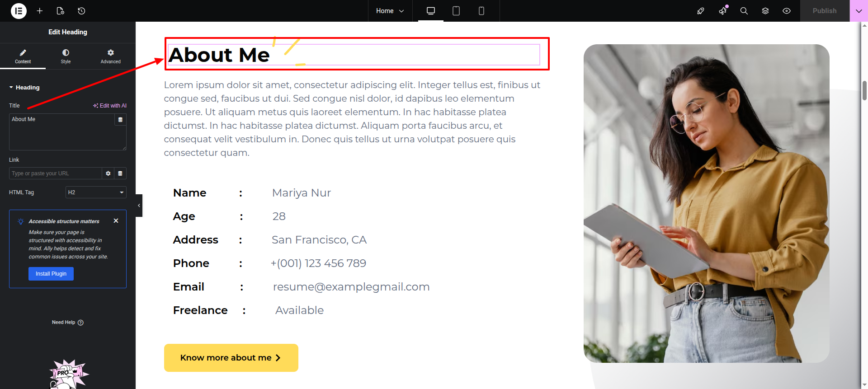Open link options gear icon
The width and height of the screenshot is (868, 389).
[108, 173]
